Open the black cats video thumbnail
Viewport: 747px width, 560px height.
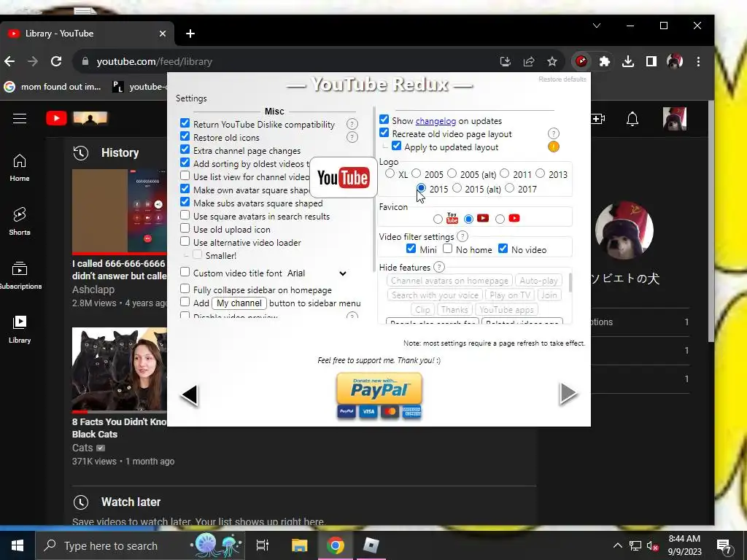point(120,369)
